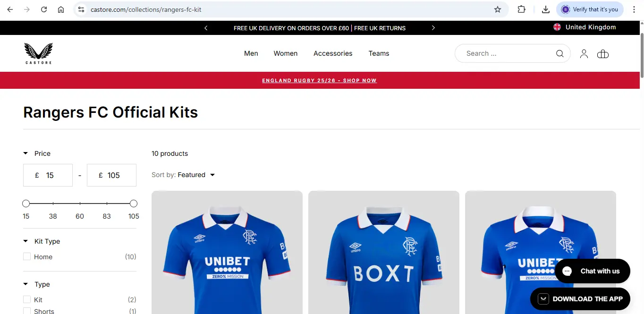Enable the Kit type filter checkbox
644x314 pixels.
coord(27,300)
